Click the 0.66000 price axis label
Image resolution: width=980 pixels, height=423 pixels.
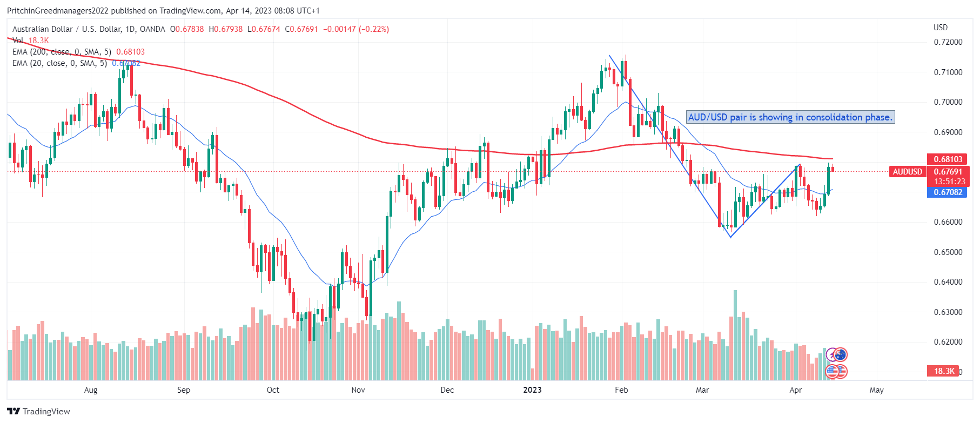948,222
